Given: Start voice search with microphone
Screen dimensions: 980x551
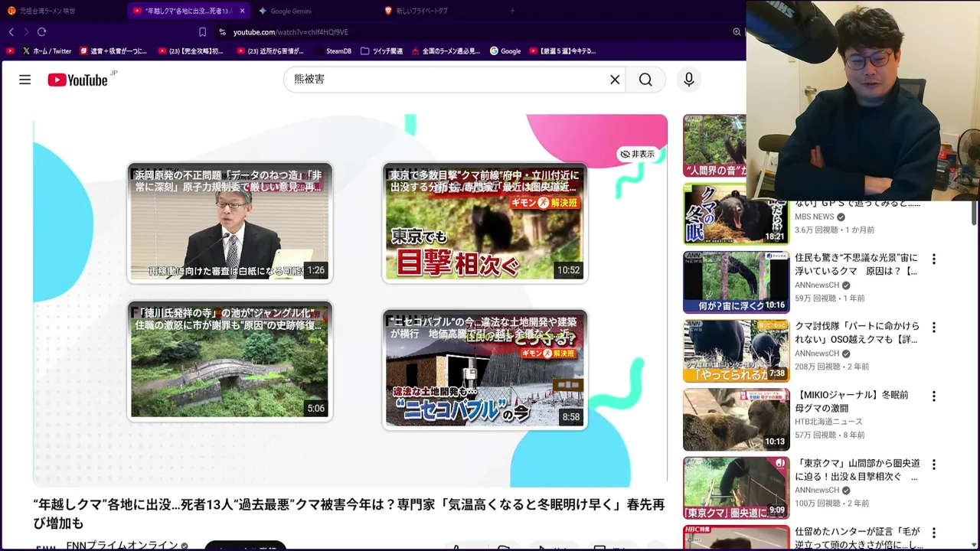Looking at the screenshot, I should point(688,80).
